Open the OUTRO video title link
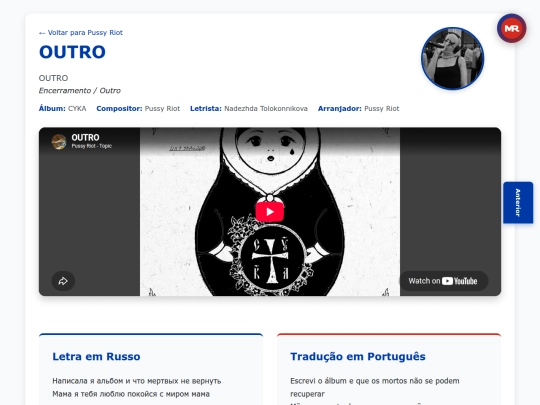This screenshot has width=540, height=405. pos(85,137)
